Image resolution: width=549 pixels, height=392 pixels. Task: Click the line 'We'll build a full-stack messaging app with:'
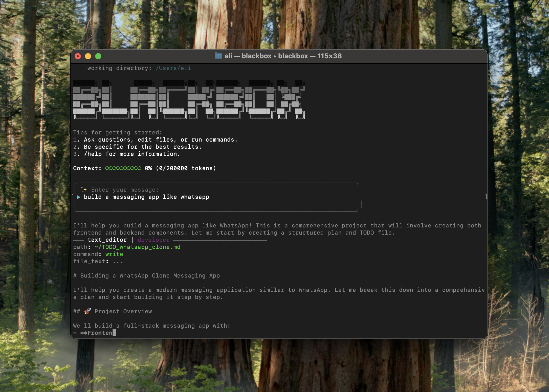click(x=152, y=326)
